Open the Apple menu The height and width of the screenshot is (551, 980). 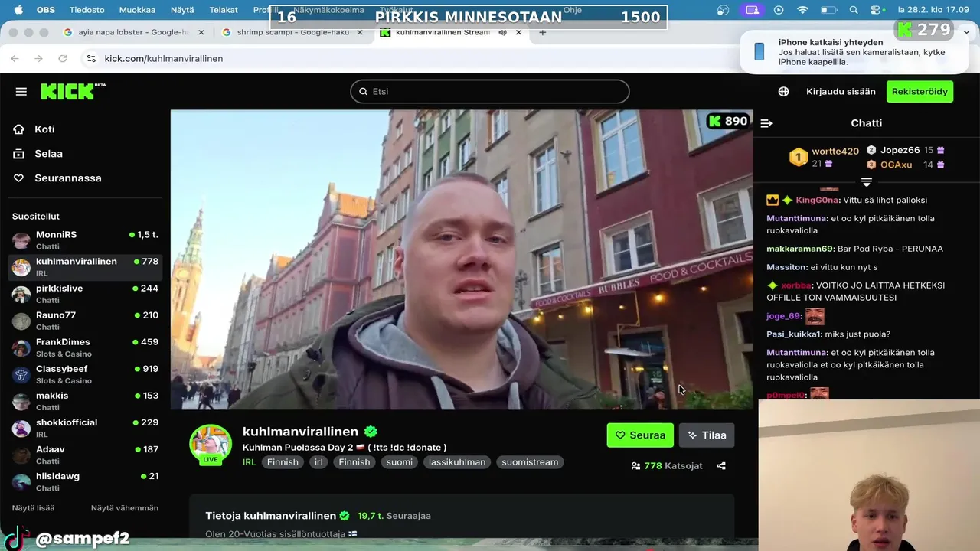pos(18,10)
